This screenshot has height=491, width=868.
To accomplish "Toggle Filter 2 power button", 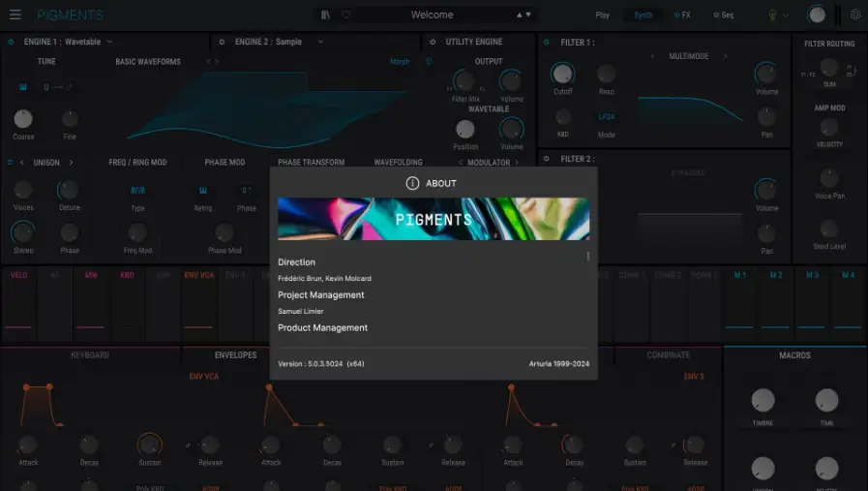I will [x=547, y=159].
